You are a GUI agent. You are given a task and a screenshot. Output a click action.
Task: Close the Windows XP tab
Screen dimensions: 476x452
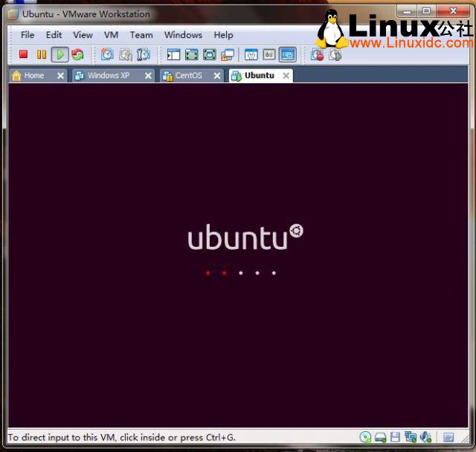point(148,76)
